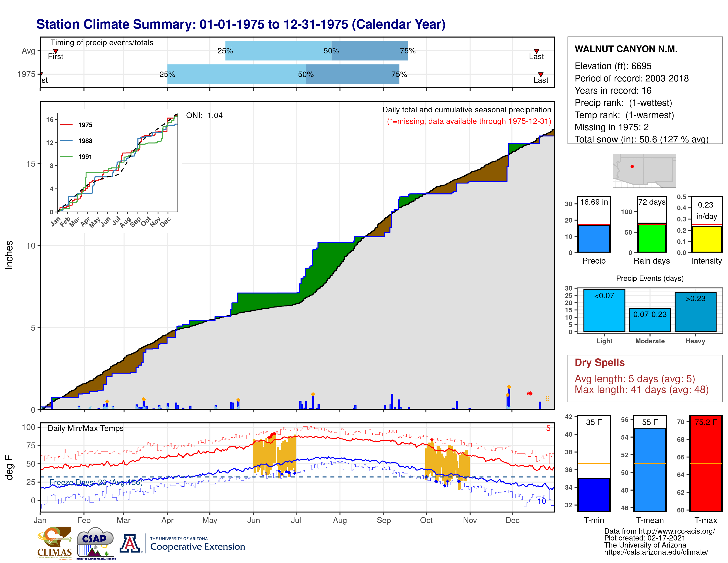The image size is (728, 563).
Task: Click the orange diamond above mid-July precip bar
Action: (313, 394)
